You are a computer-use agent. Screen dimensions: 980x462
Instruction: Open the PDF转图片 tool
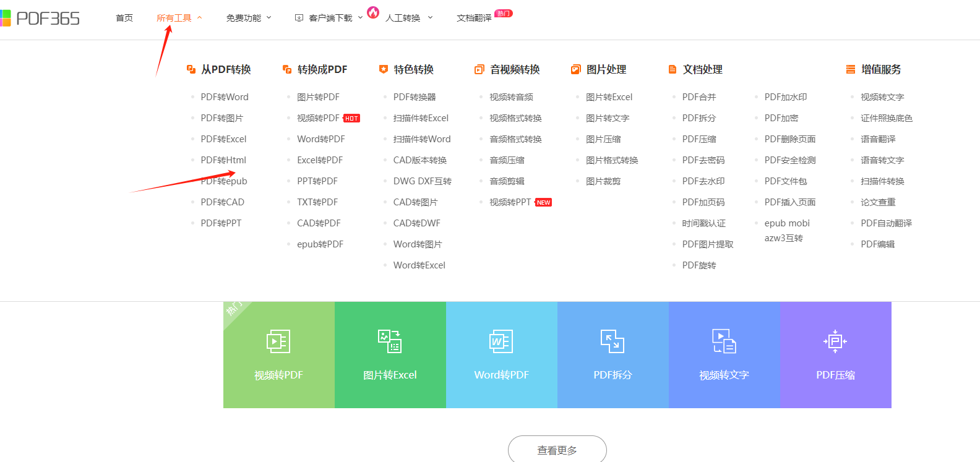[x=222, y=118]
